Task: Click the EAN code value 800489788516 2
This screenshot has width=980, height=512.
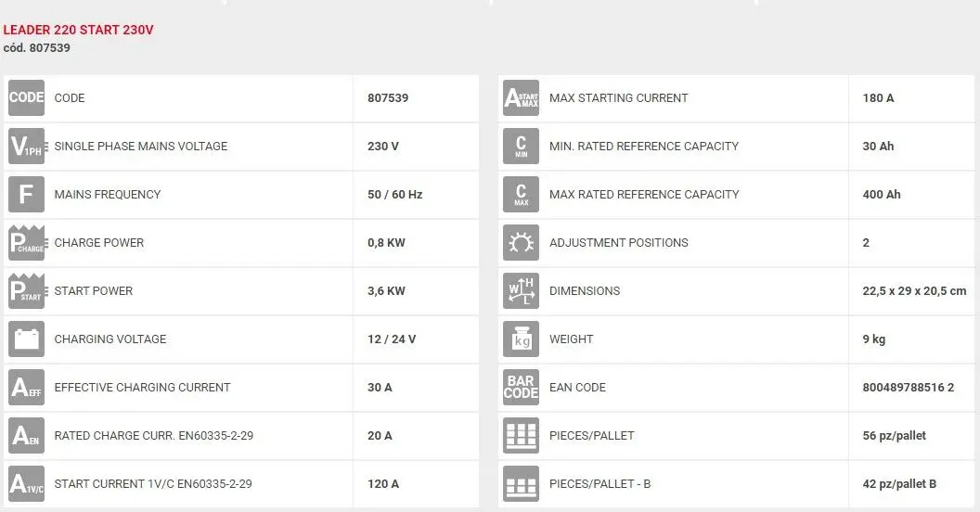Action: tap(908, 387)
